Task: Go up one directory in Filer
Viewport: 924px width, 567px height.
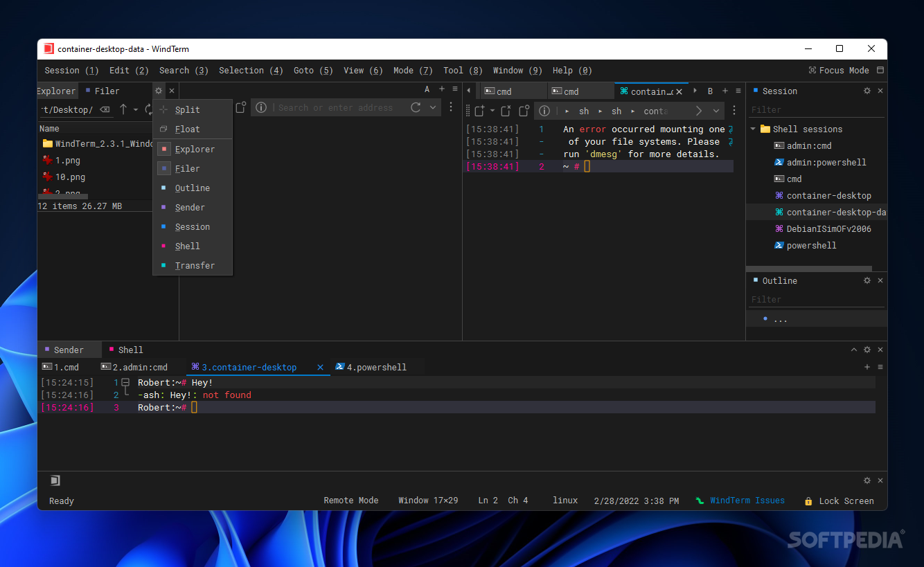Action: pyautogui.click(x=123, y=109)
